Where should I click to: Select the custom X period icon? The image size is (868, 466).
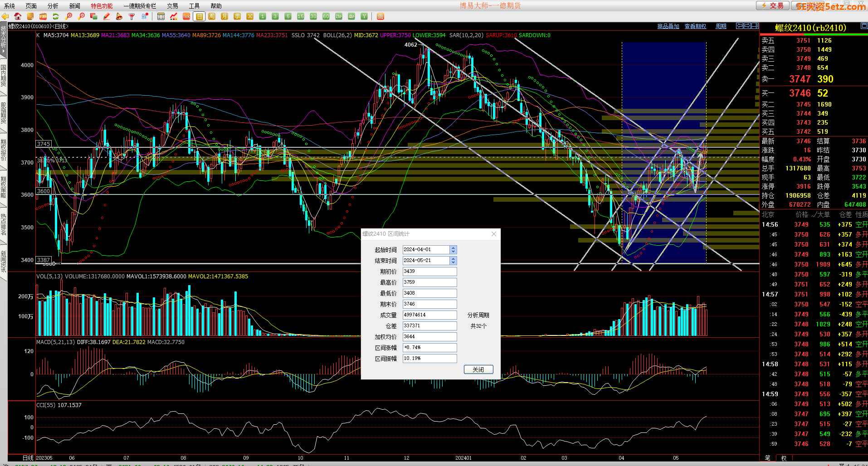[250, 16]
